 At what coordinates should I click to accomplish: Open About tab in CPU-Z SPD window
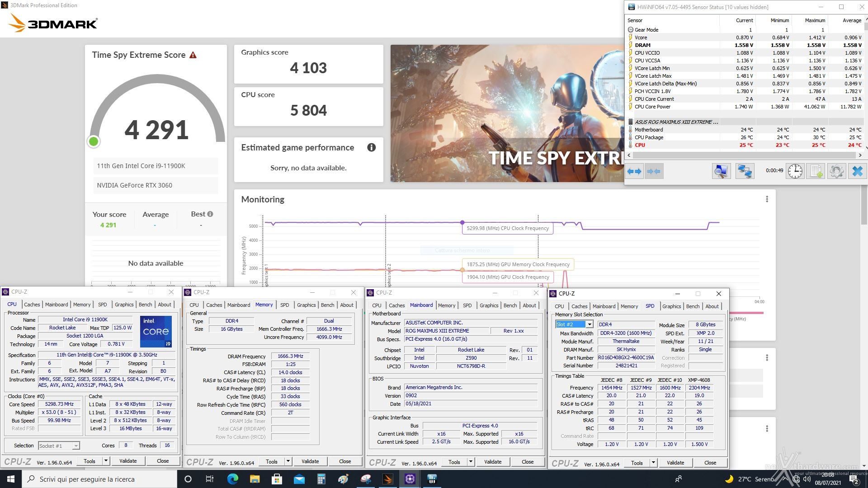point(712,306)
